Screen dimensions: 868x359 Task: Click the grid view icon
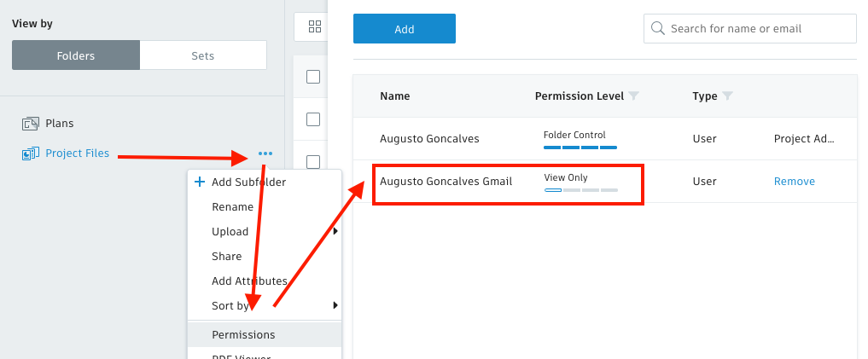click(314, 26)
